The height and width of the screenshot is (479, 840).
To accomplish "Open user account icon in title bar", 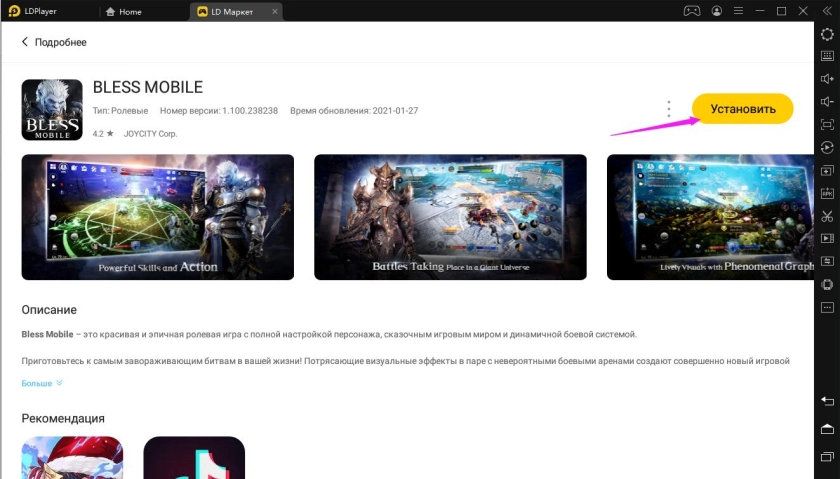I will click(x=716, y=11).
